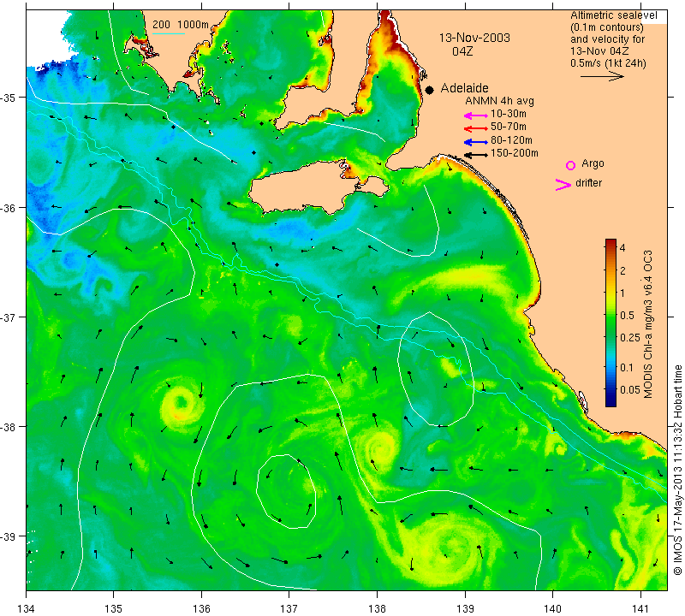Click the red 50-70m arrow in legend

[x=476, y=128]
